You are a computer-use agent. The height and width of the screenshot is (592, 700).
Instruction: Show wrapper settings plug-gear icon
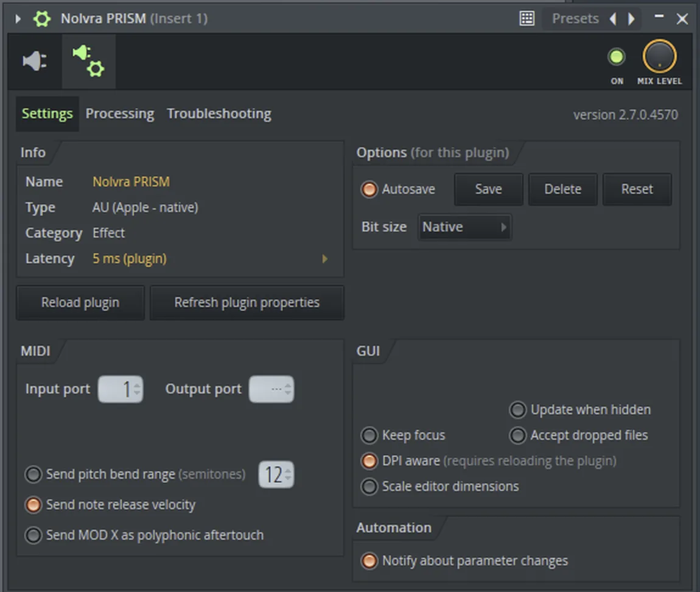(88, 62)
